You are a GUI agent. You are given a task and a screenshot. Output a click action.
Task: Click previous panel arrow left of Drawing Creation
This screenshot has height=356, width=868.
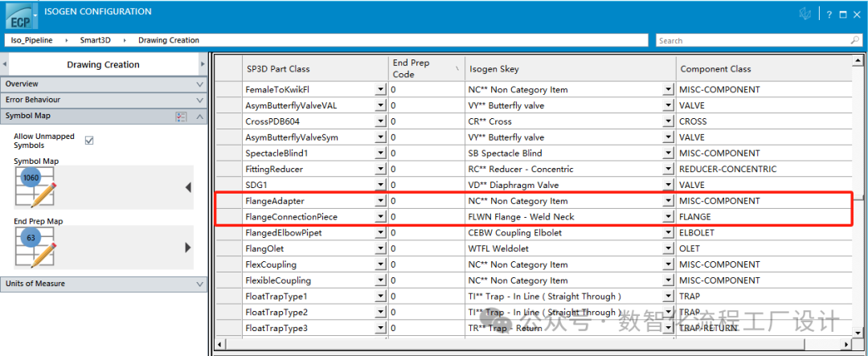click(5, 64)
